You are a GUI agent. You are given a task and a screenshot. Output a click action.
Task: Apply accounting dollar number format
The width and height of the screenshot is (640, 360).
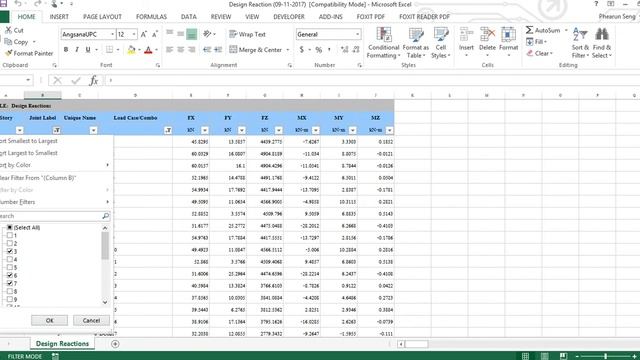click(302, 50)
